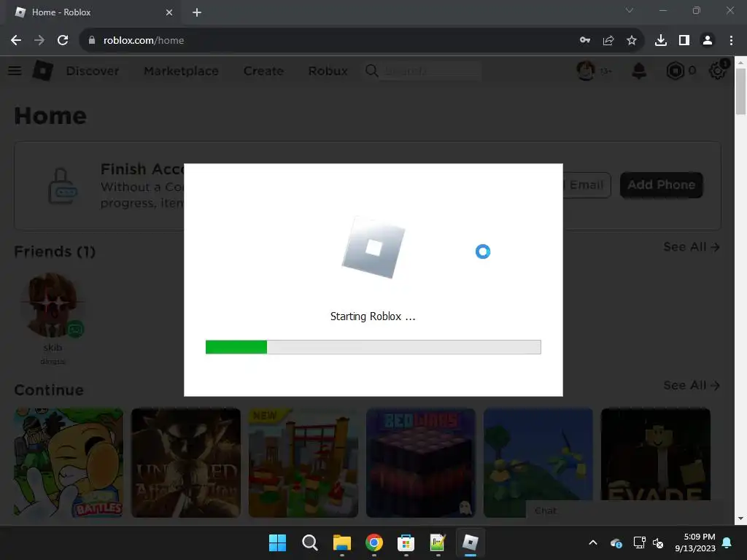The height and width of the screenshot is (560, 747).
Task: Select Roblox app on taskbar
Action: 471,542
